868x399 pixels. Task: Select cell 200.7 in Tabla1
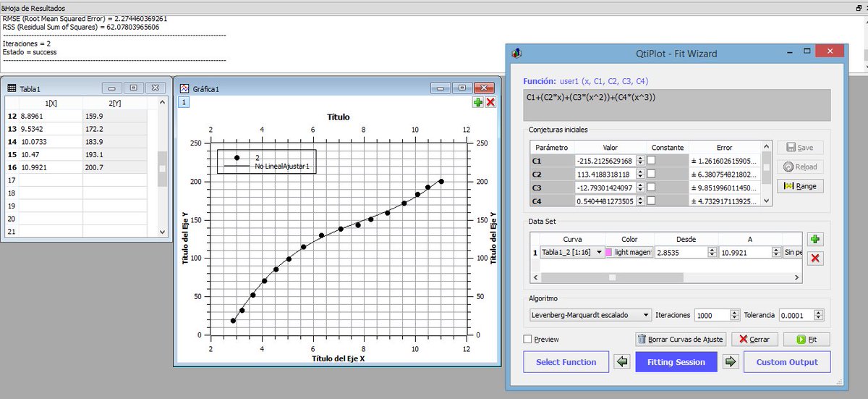pyautogui.click(x=115, y=168)
